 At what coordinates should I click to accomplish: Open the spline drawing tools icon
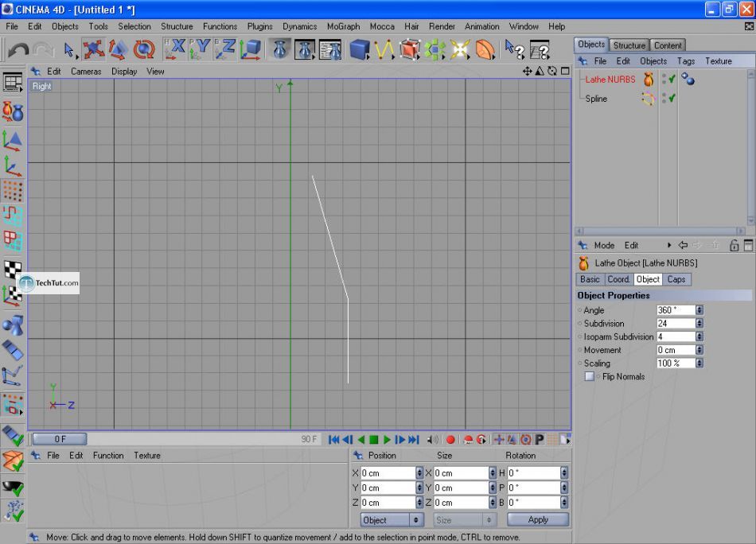(x=384, y=49)
